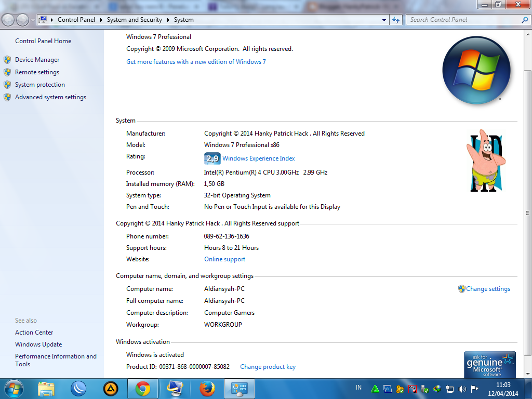Click Change product key link
This screenshot has height=399, width=532.
pos(268,367)
